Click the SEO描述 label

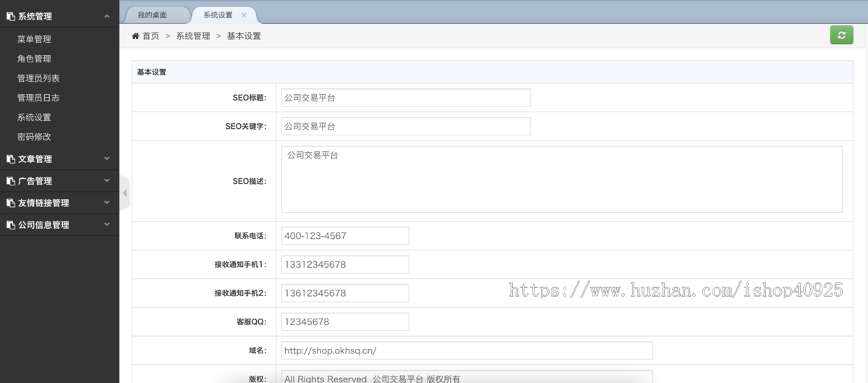[x=250, y=181]
